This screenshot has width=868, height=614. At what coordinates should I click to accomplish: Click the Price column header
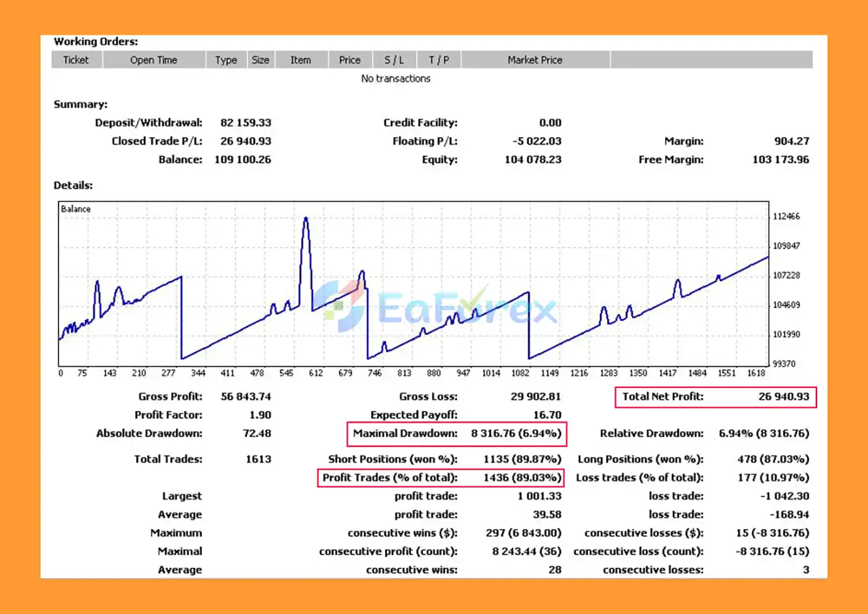(x=349, y=60)
